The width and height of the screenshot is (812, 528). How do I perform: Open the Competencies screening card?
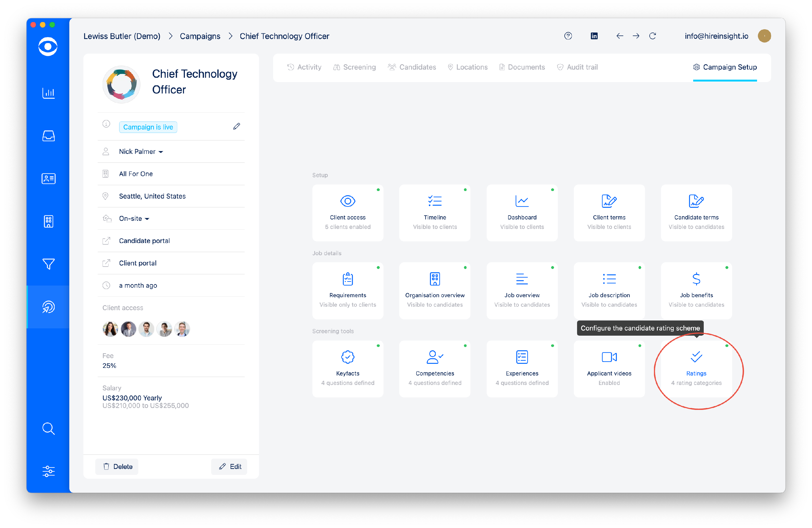(435, 369)
